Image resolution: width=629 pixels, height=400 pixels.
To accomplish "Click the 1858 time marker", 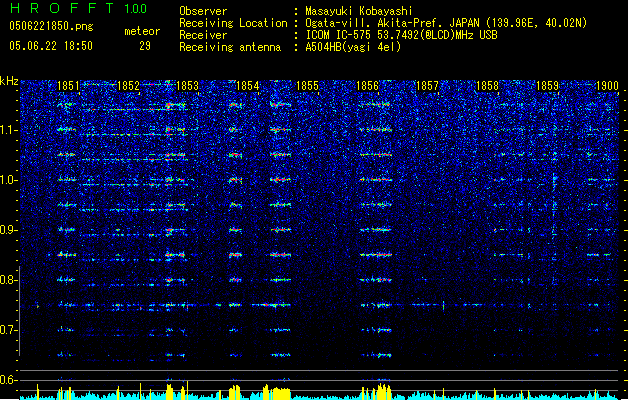I will [487, 86].
